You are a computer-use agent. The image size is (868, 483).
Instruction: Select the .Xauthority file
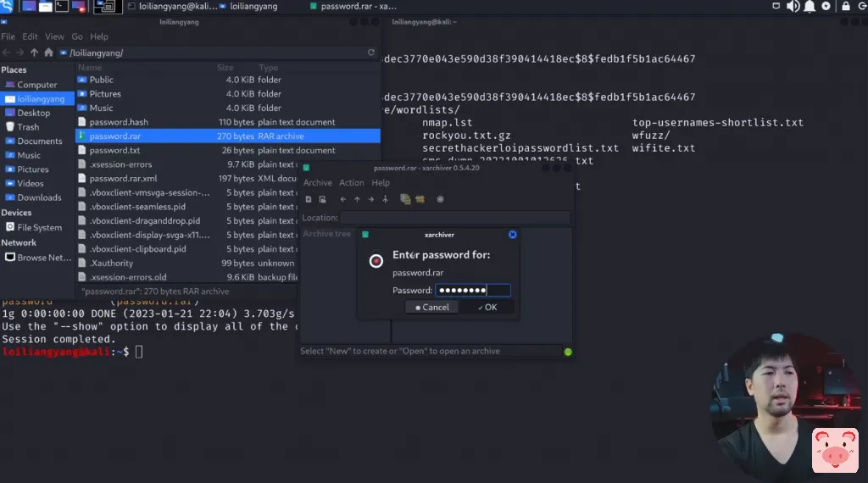point(187,264)
